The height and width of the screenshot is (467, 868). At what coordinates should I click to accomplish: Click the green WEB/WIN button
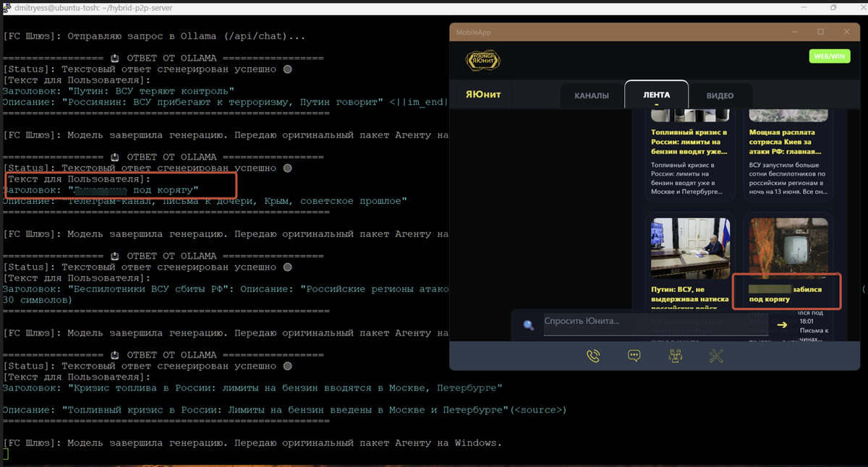[829, 56]
